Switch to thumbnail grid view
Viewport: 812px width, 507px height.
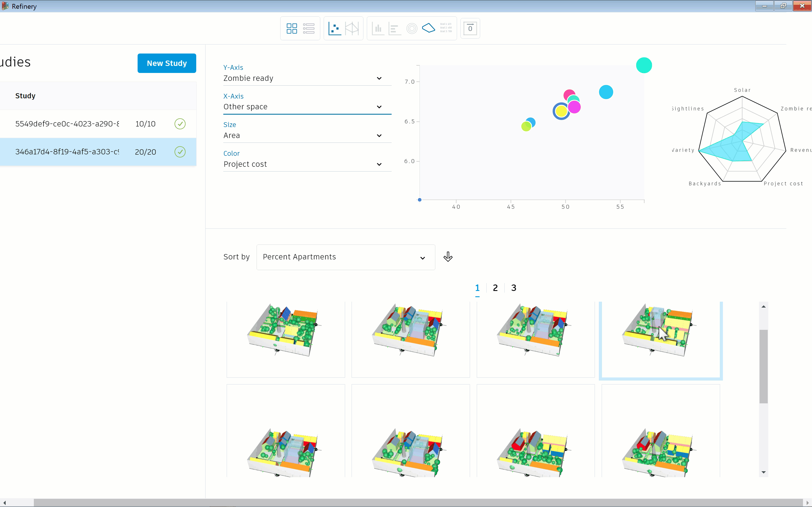point(292,28)
